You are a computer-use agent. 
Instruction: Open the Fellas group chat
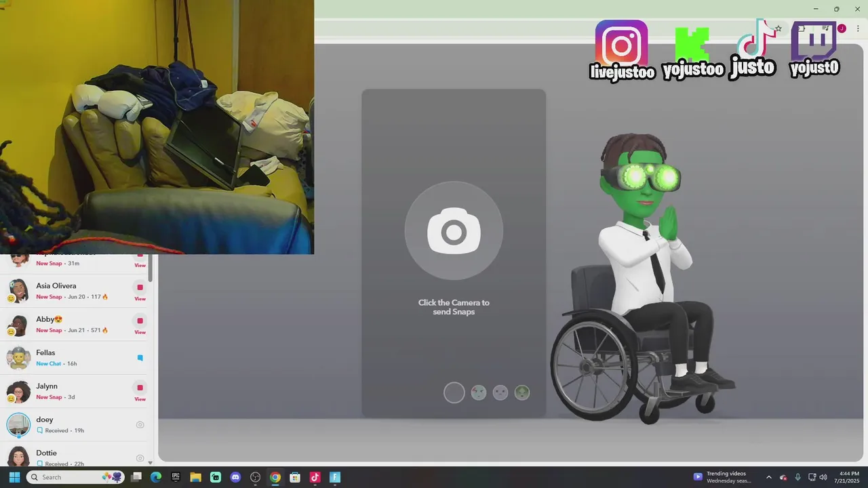pyautogui.click(x=75, y=358)
